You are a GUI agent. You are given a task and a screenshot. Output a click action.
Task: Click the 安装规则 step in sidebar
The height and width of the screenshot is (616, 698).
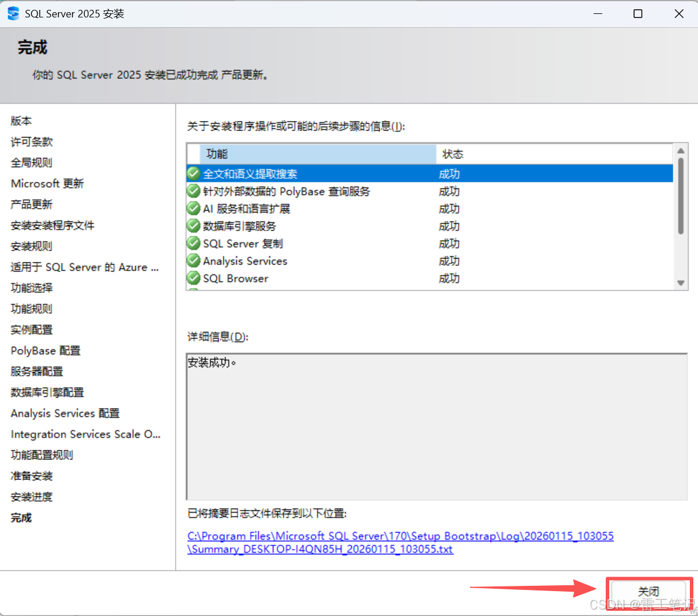tap(32, 246)
